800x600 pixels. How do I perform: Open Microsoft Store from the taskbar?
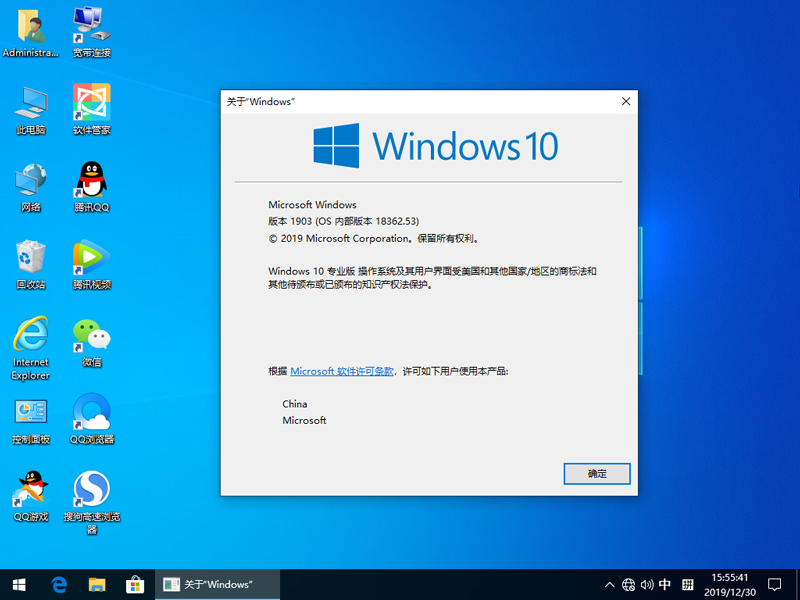pos(134,584)
